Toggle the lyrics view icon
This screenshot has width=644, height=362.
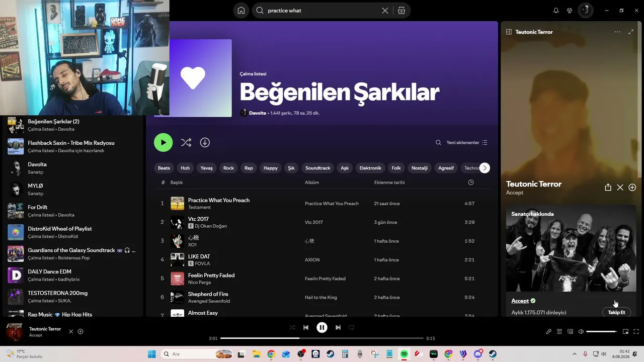[549, 331]
